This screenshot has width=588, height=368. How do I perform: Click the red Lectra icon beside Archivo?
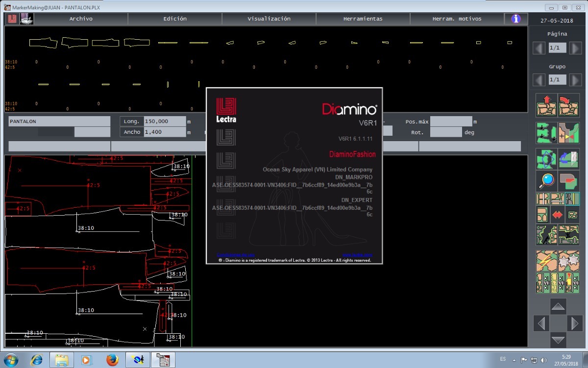pyautogui.click(x=12, y=19)
